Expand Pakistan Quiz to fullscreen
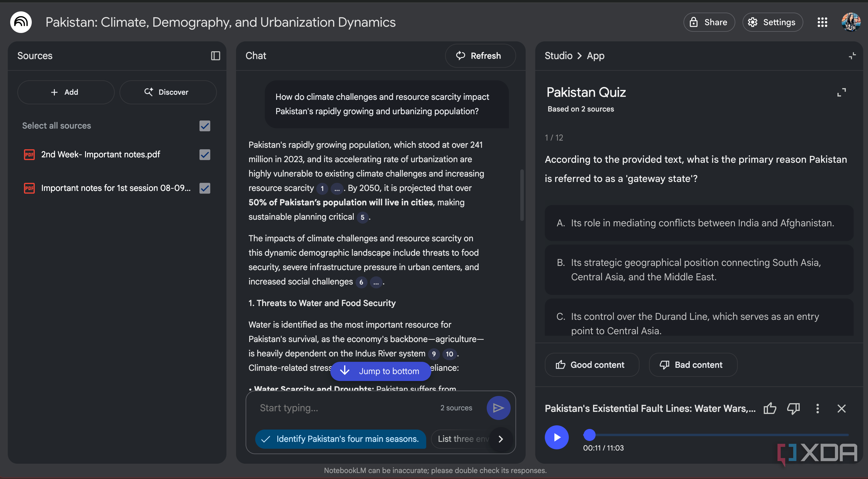This screenshot has width=868, height=479. pos(841,92)
